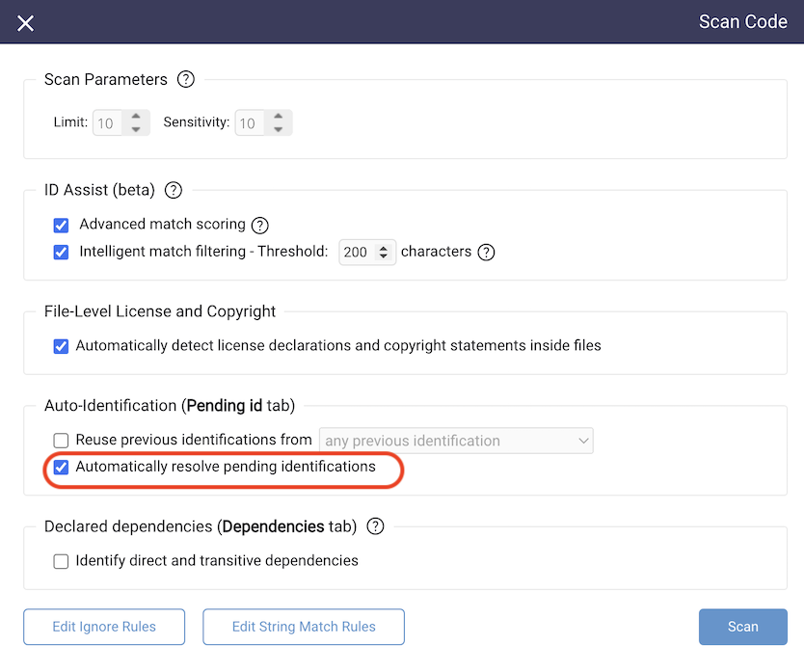This screenshot has height=672, width=804.
Task: Open Edit String Match Rules
Action: coord(304,627)
